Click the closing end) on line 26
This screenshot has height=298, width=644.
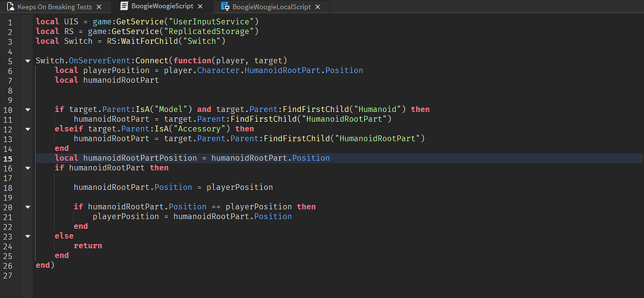click(45, 265)
